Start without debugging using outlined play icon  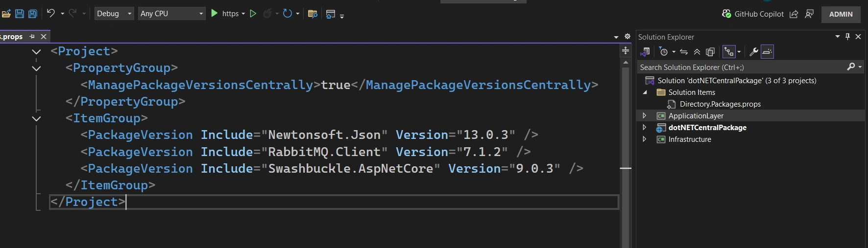(x=253, y=13)
